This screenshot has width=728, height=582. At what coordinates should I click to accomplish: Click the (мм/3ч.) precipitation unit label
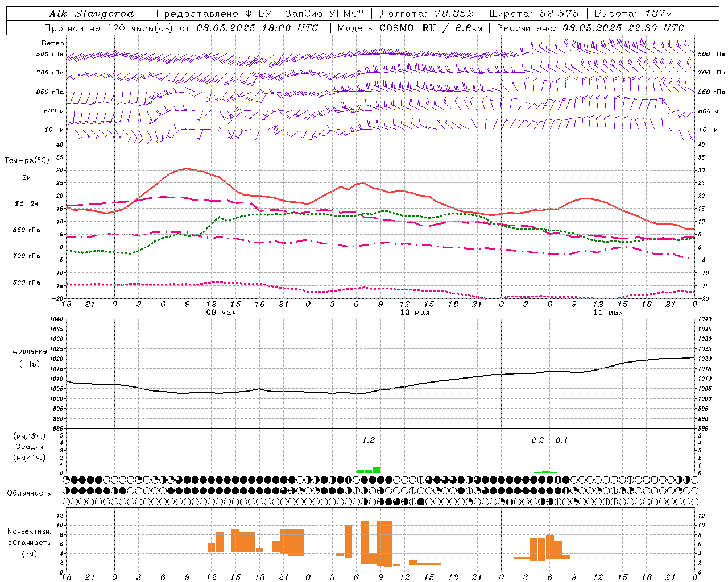pos(29,436)
